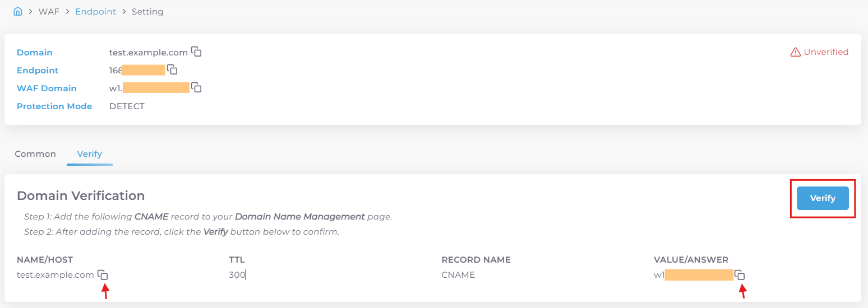
Task: Click the Protection Mode label
Action: click(x=54, y=106)
